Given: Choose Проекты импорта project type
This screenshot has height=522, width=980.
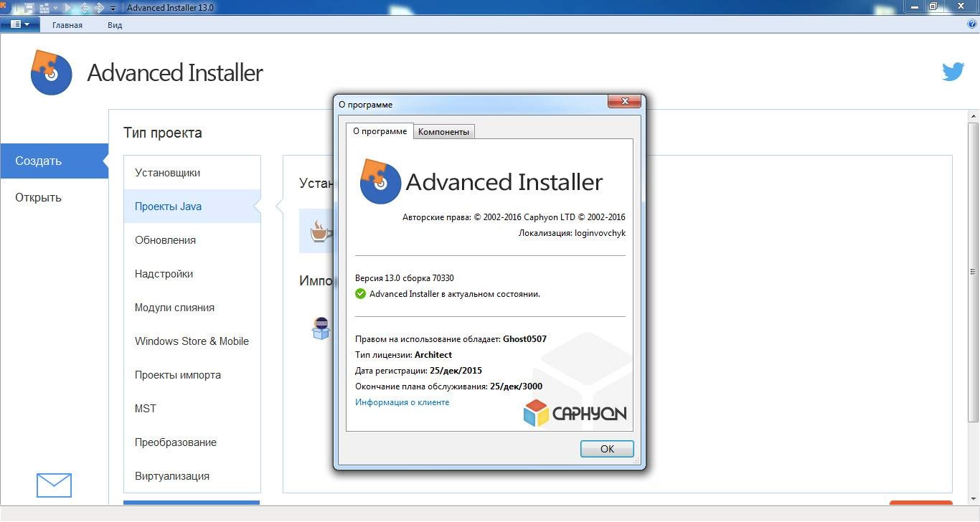Looking at the screenshot, I should click(192, 375).
